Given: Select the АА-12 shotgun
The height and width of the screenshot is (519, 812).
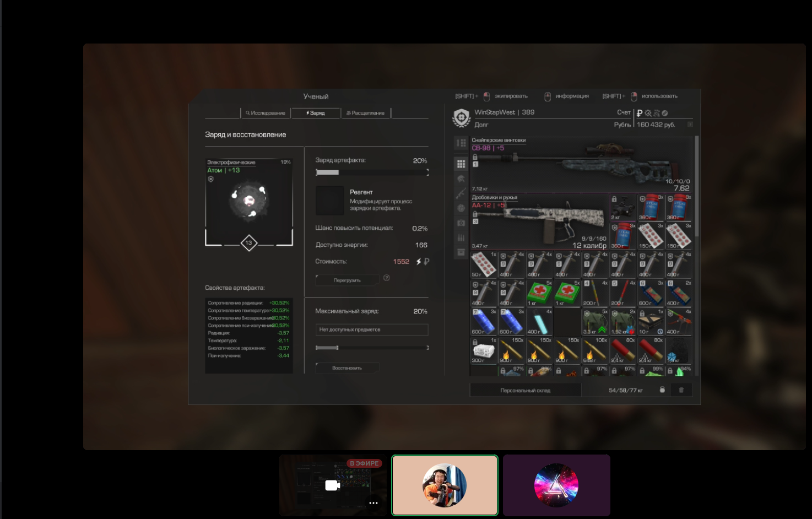Looking at the screenshot, I should 539,221.
